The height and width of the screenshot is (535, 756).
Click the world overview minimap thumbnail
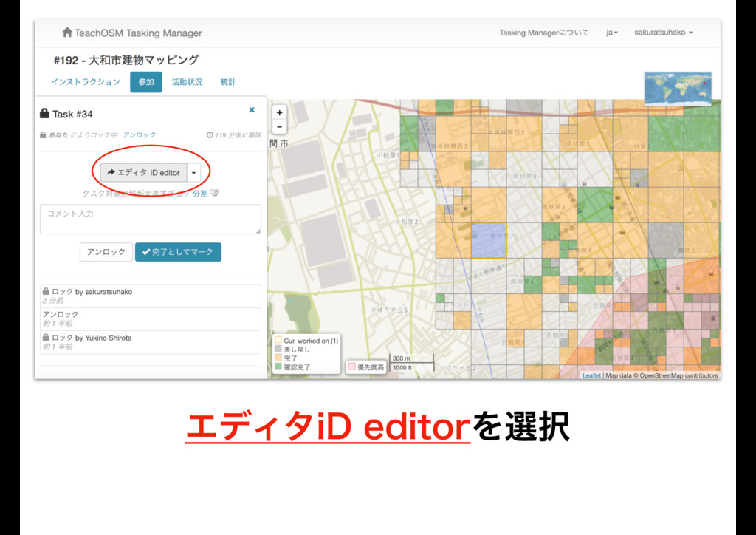click(677, 89)
